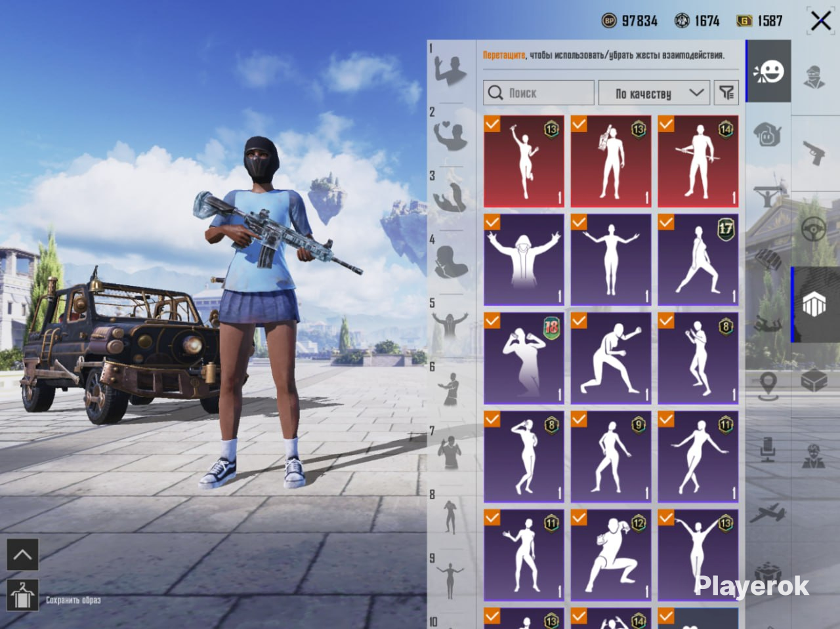Select the level 8 saluting emote card

pyautogui.click(x=524, y=457)
